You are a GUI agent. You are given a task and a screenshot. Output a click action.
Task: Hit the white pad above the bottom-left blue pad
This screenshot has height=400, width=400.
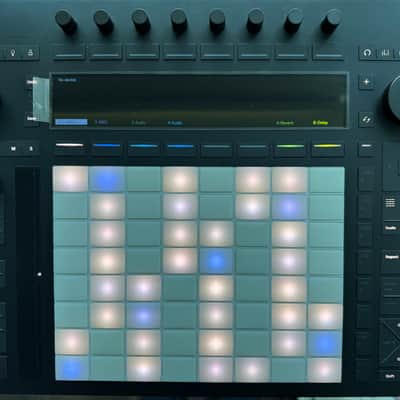[x=72, y=342]
